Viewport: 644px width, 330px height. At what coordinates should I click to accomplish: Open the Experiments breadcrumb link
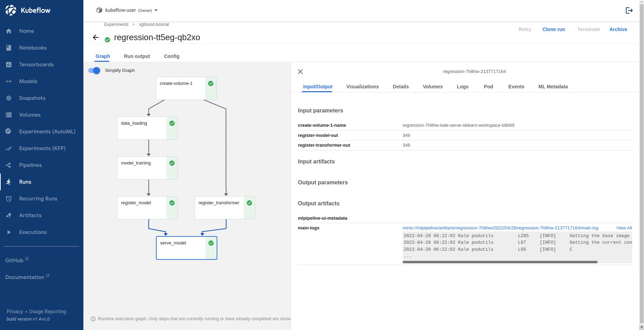[116, 24]
